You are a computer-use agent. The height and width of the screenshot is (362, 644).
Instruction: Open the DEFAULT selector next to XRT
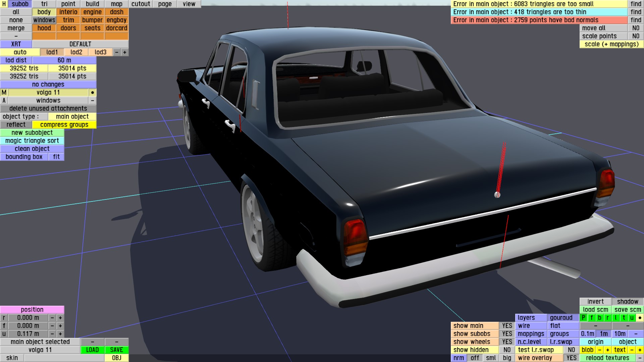click(80, 44)
